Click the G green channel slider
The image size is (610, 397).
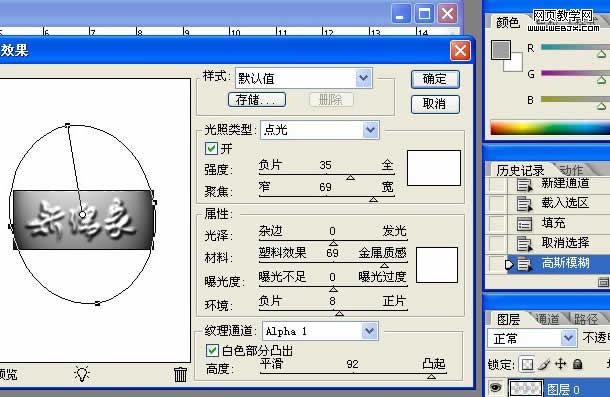click(601, 80)
